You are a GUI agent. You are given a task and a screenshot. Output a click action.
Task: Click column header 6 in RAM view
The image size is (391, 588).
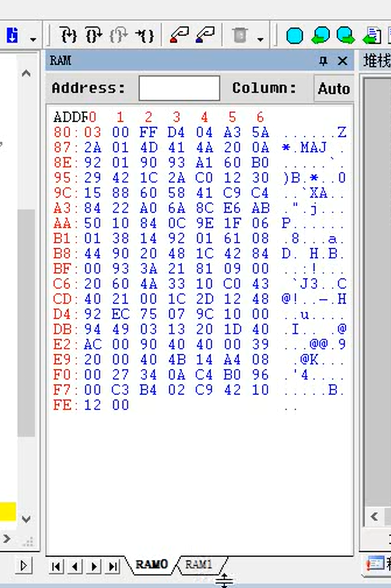(260, 117)
